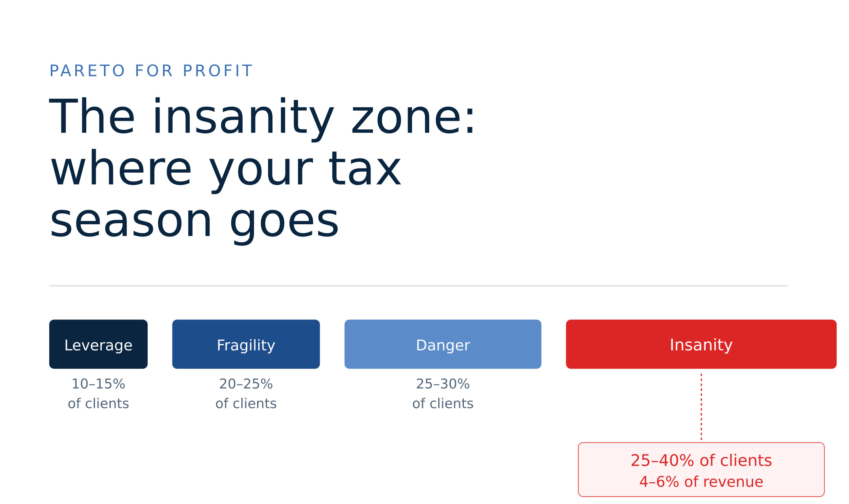The height and width of the screenshot is (504, 849).
Task: Click the '25–30%' label under Danger
Action: pos(443,384)
